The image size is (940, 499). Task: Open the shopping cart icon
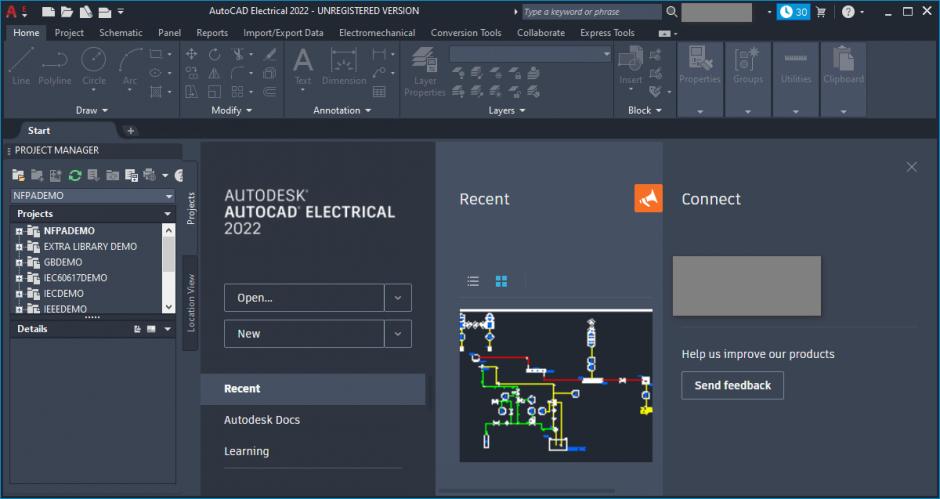click(821, 11)
